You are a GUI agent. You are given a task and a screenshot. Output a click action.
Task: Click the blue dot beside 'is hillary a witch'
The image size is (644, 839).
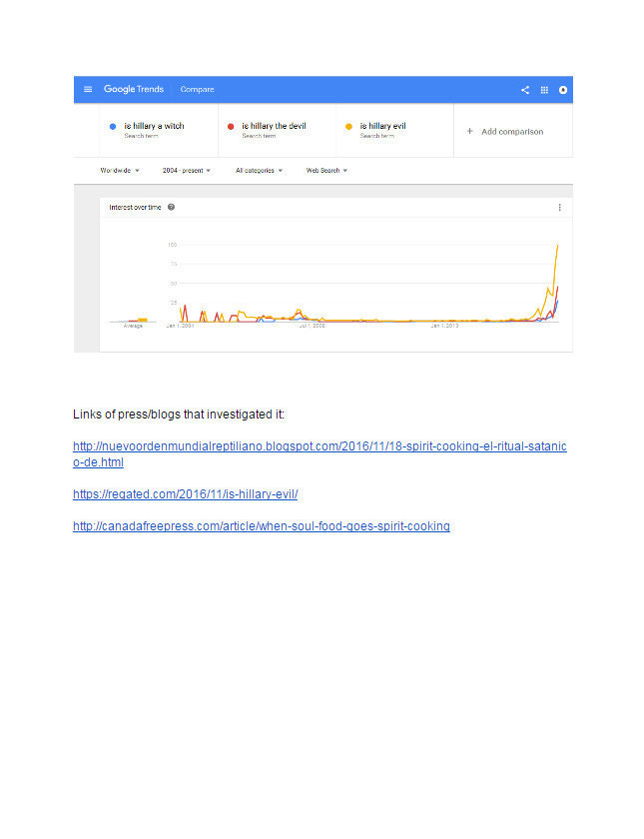coord(112,126)
